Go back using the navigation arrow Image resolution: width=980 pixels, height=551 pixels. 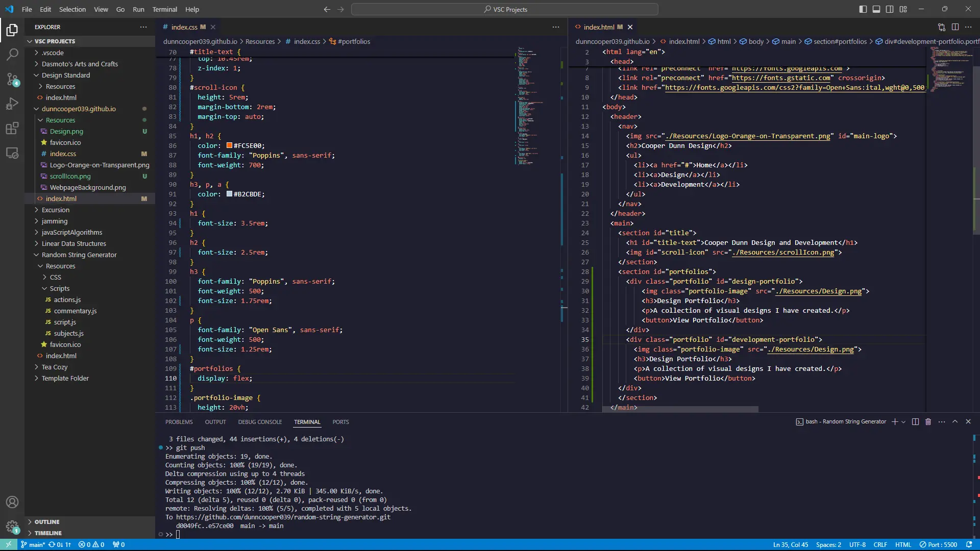327,9
